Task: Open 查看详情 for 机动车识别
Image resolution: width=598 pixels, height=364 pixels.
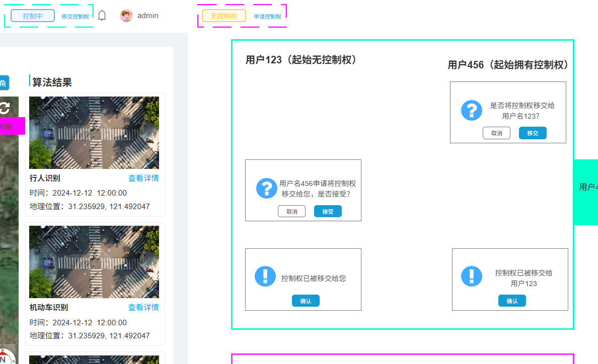Action: [x=143, y=307]
